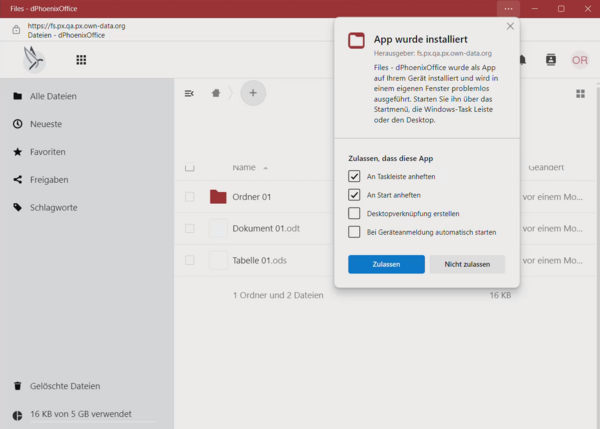600x429 pixels.
Task: Click the 16 KB total size text
Action: [501, 295]
